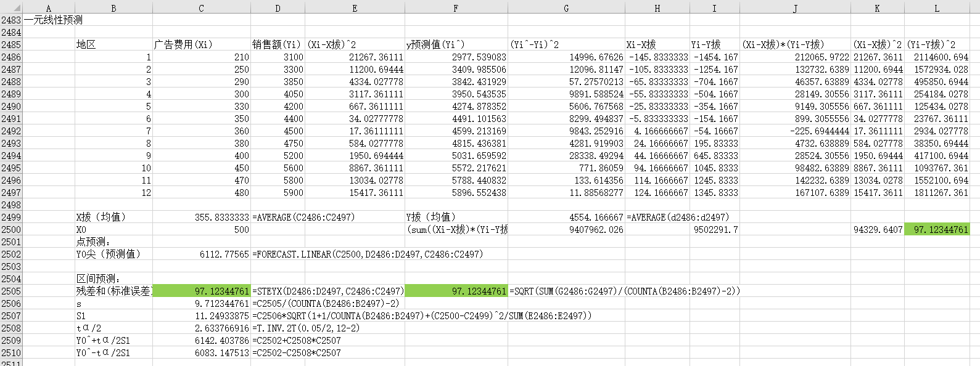Select the column C header
This screenshot has width=980, height=366.
pos(202,8)
